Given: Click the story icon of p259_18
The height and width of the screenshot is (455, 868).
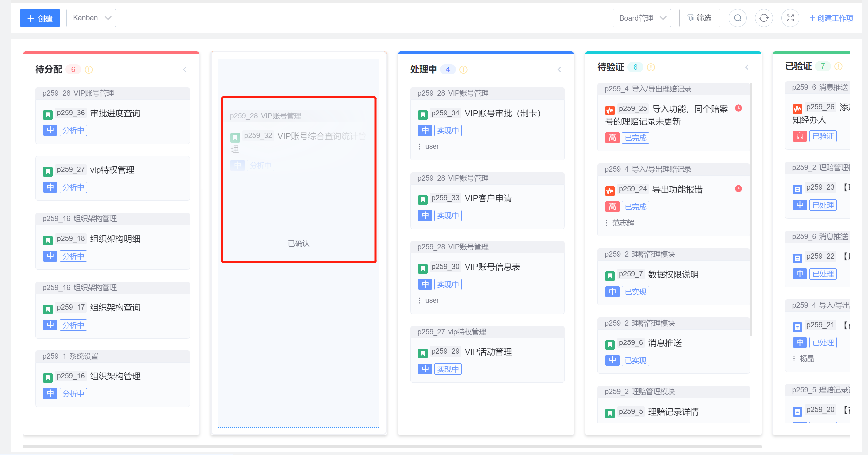Looking at the screenshot, I should pyautogui.click(x=48, y=240).
